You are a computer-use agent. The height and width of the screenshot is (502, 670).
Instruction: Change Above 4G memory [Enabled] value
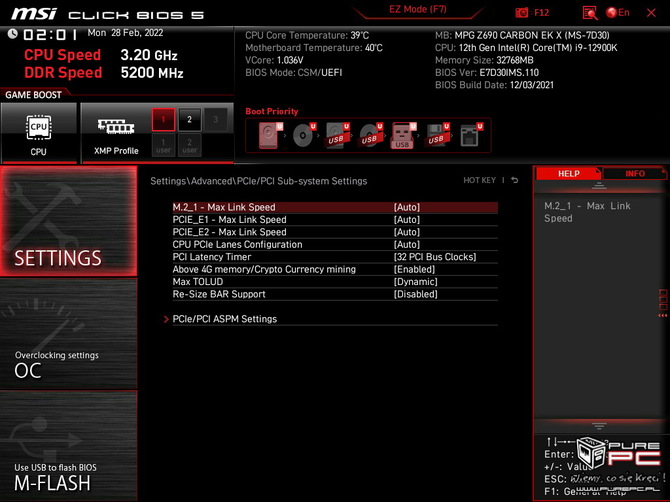(414, 269)
